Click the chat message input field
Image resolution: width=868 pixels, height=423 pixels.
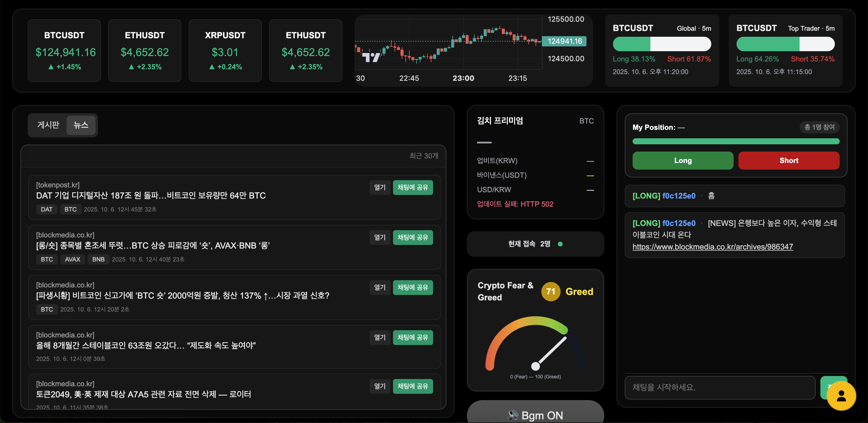tap(719, 387)
